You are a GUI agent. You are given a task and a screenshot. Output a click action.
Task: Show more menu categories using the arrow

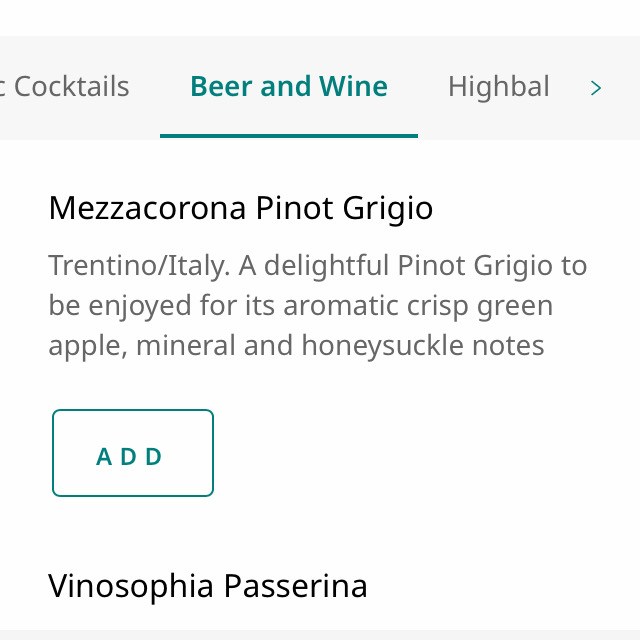[x=596, y=88]
